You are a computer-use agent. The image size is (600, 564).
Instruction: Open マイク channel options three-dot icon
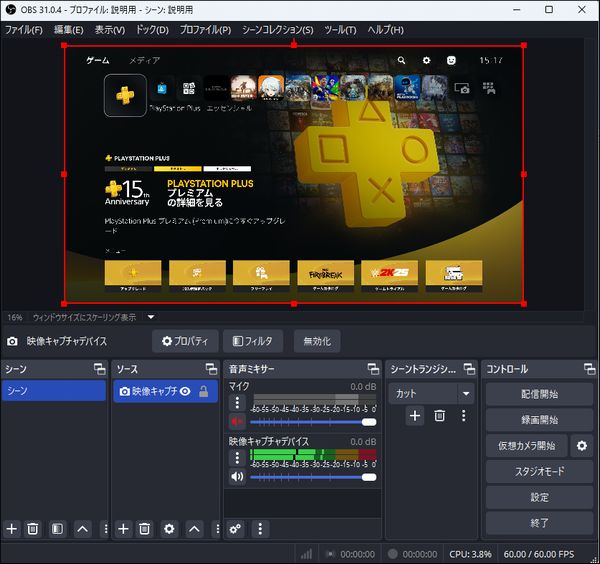[x=237, y=403]
